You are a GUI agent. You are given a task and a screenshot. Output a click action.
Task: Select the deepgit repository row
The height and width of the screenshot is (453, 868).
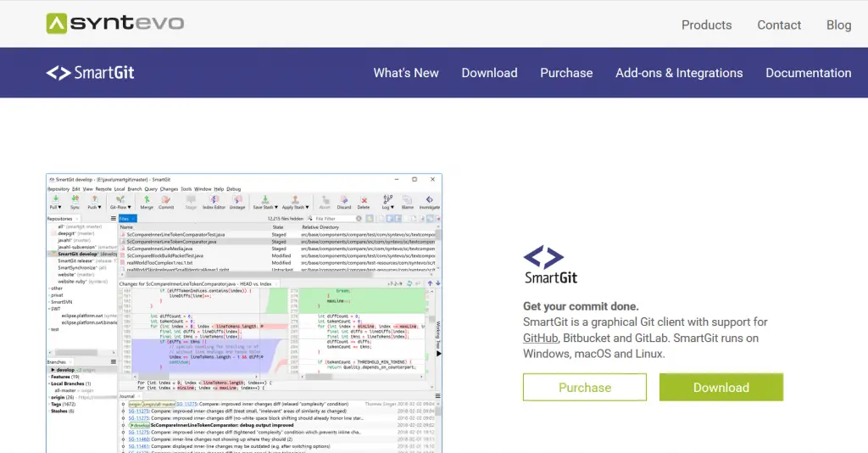(x=83, y=233)
